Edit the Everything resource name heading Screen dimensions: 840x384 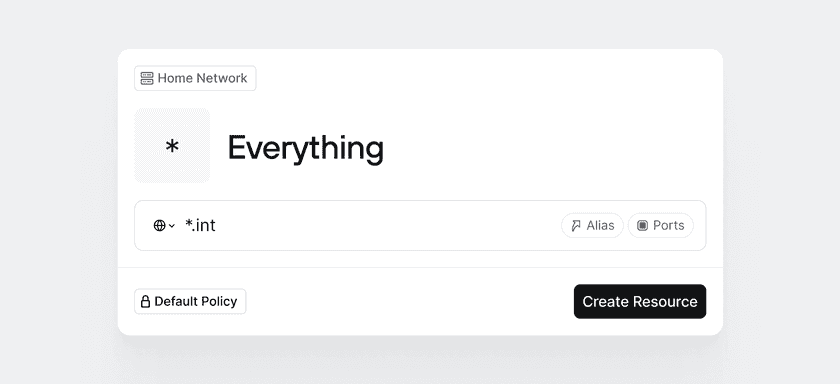pyautogui.click(x=305, y=148)
